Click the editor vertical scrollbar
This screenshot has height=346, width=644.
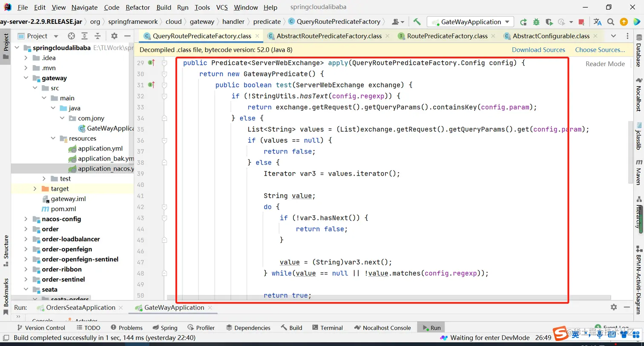(630, 153)
